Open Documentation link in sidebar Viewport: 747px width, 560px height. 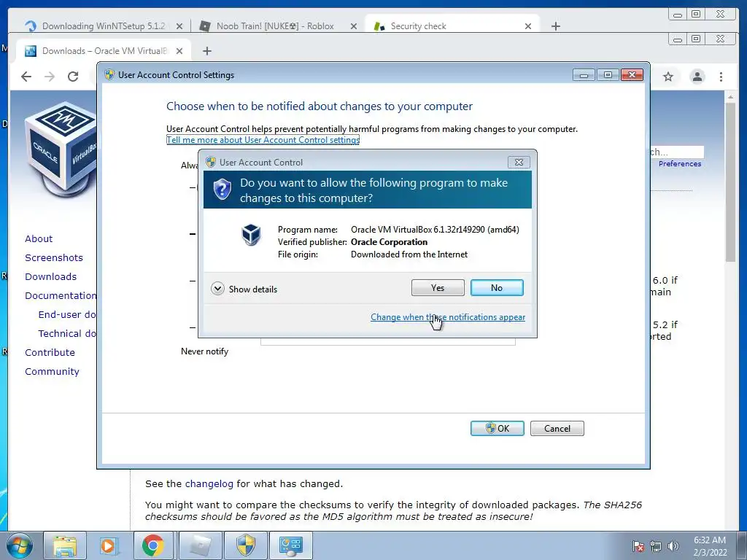tap(61, 296)
